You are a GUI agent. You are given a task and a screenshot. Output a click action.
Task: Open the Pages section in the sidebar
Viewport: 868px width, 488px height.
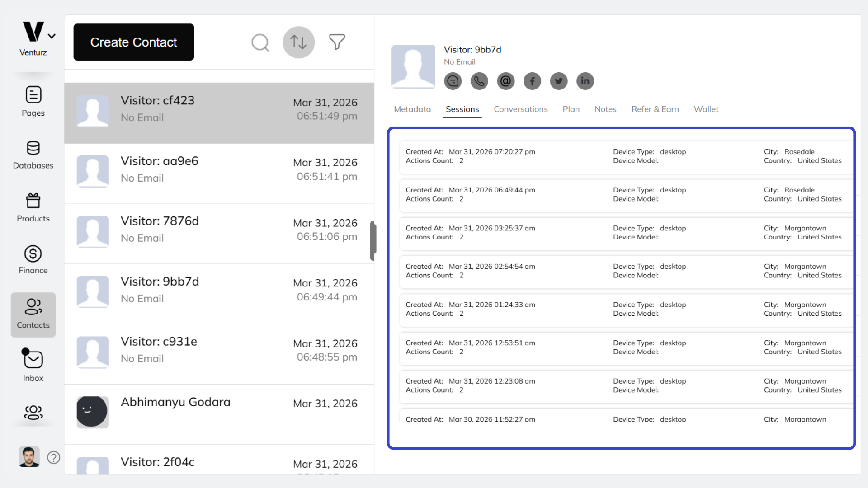tap(33, 100)
